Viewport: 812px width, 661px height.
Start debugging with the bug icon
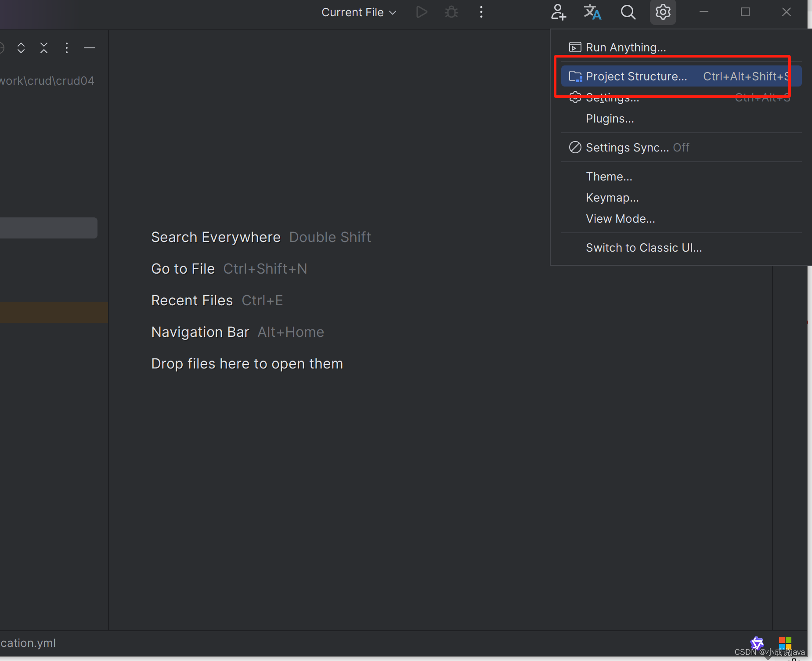[451, 12]
